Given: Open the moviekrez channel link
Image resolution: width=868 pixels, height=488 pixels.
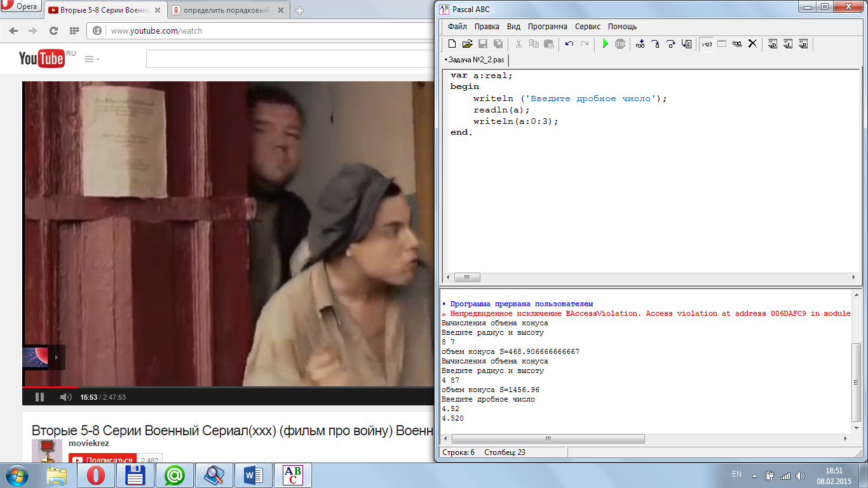Looking at the screenshot, I should (x=88, y=443).
